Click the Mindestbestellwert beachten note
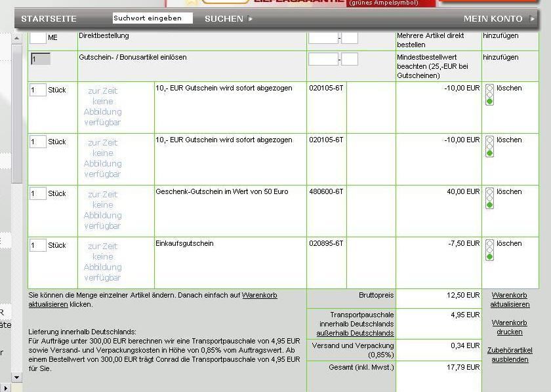This screenshot has width=551, height=392. pos(432,66)
